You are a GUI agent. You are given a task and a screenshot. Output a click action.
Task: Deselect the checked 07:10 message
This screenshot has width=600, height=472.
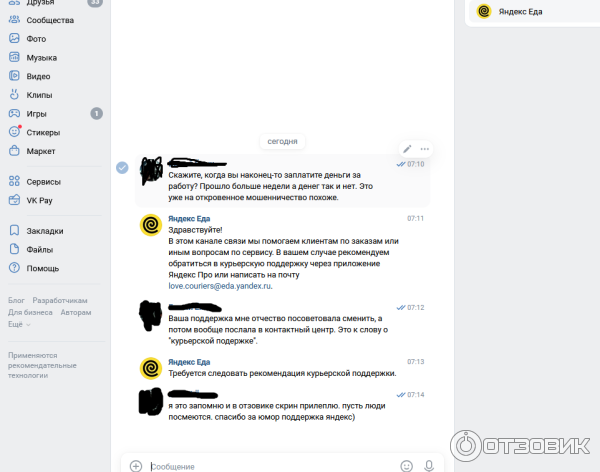122,168
